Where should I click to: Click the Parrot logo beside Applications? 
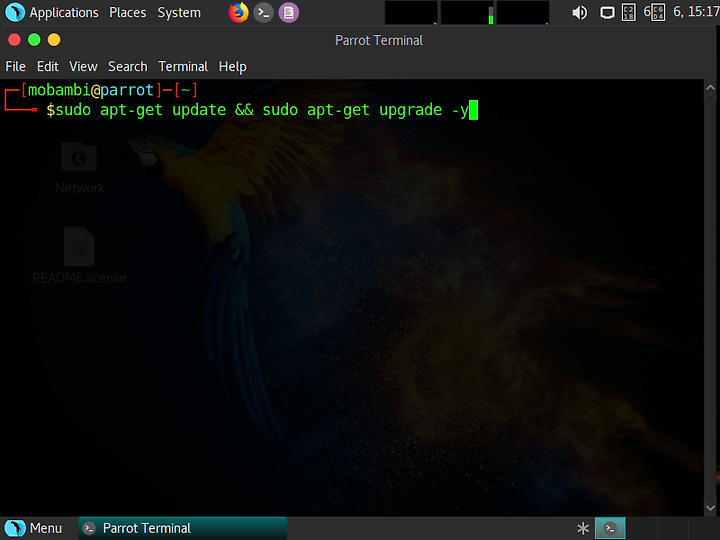15,12
